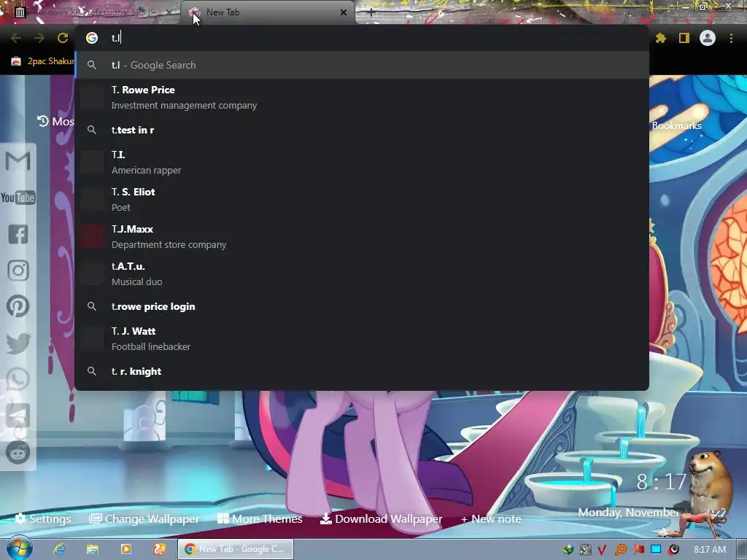
Task: Close the New Tab tab
Action: (344, 12)
